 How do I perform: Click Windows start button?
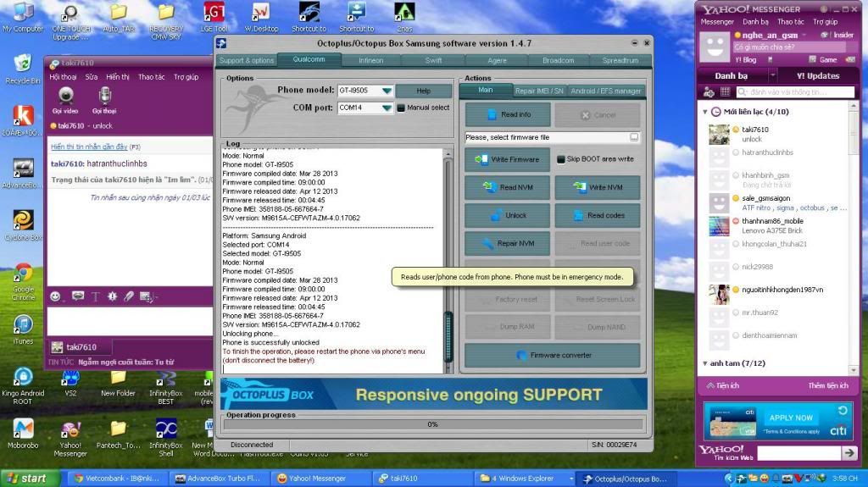30,479
